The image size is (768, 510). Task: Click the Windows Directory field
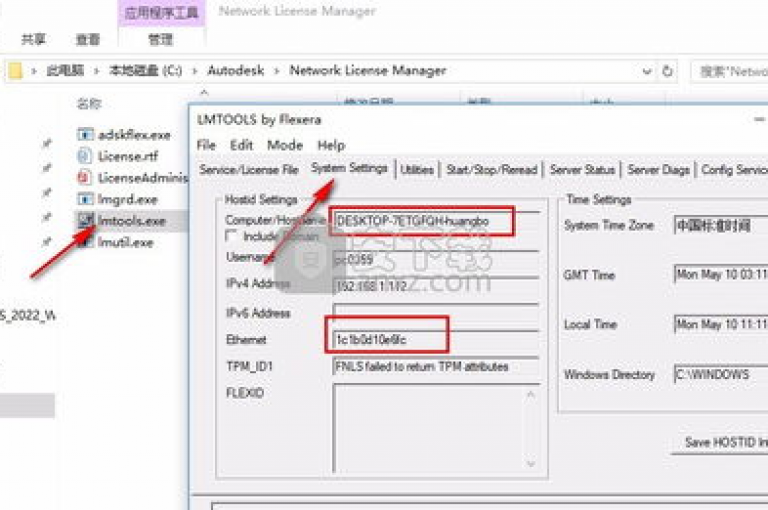coord(721,375)
